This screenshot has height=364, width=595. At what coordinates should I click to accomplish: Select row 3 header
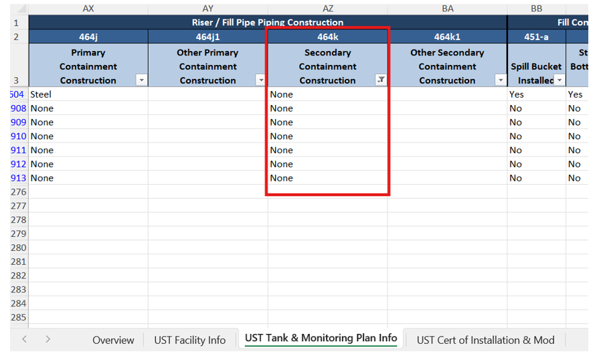[19, 66]
